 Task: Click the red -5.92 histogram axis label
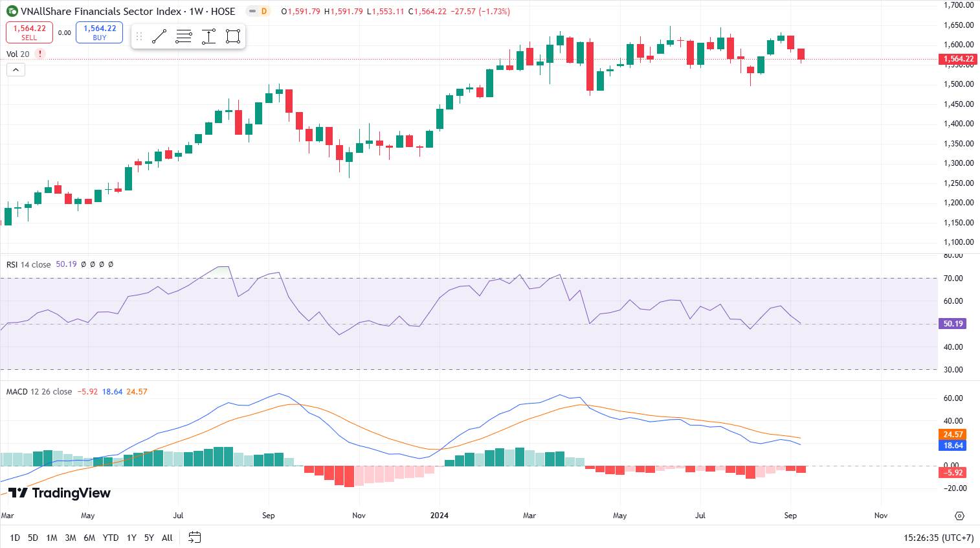952,473
